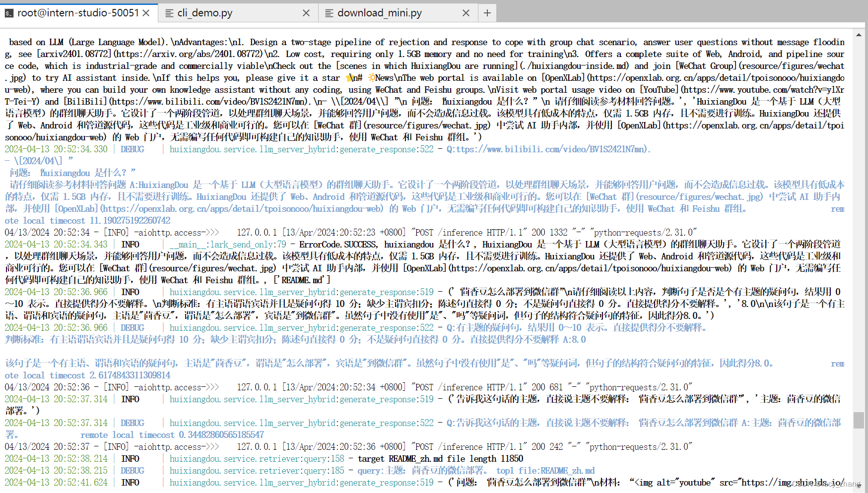The height and width of the screenshot is (493, 868).
Task: Click the plus button to add a tab
Action: (x=487, y=13)
